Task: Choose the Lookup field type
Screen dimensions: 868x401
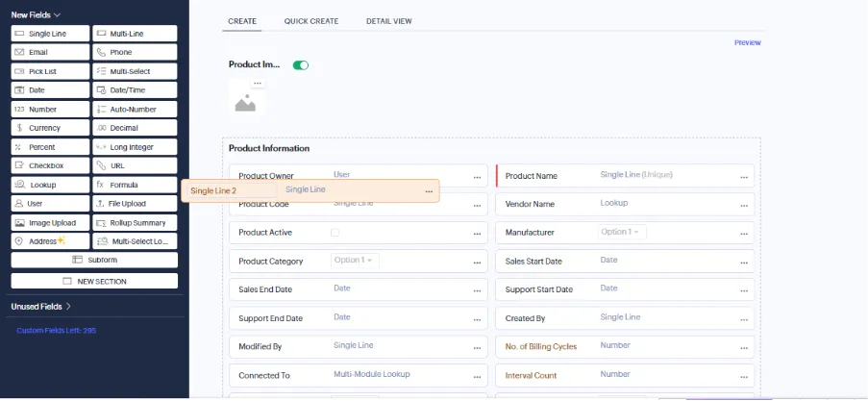Action: (50, 185)
